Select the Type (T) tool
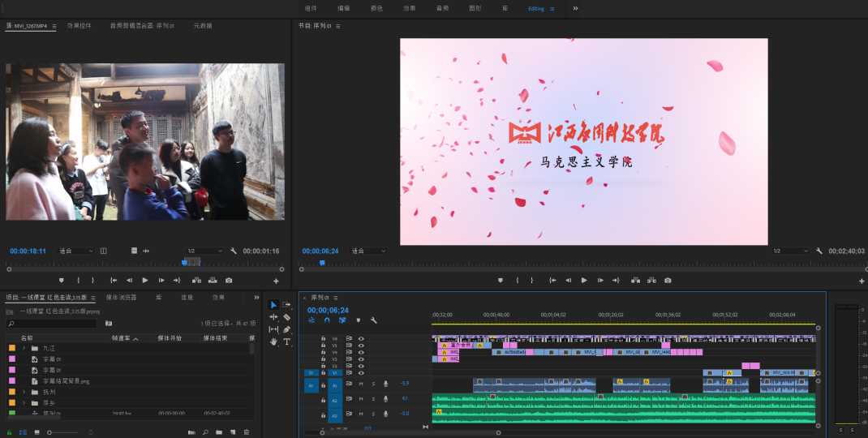This screenshot has width=868, height=438. click(286, 341)
